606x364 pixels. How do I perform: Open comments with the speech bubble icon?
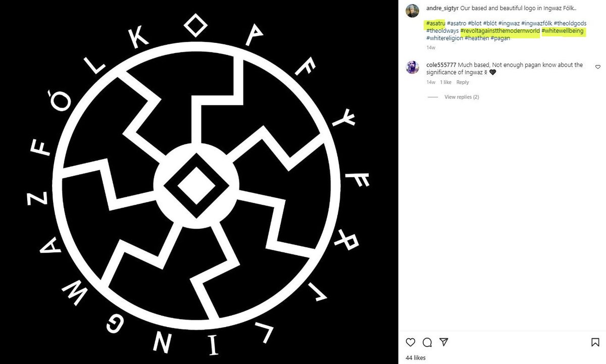427,343
